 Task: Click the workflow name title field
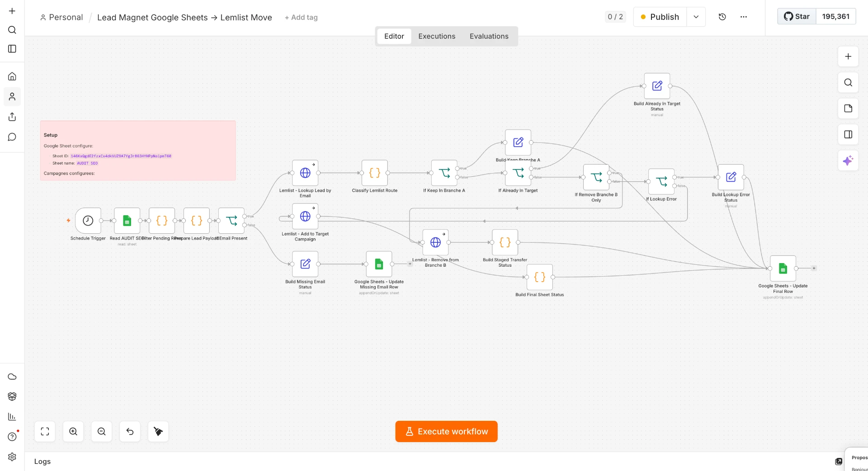coord(184,17)
